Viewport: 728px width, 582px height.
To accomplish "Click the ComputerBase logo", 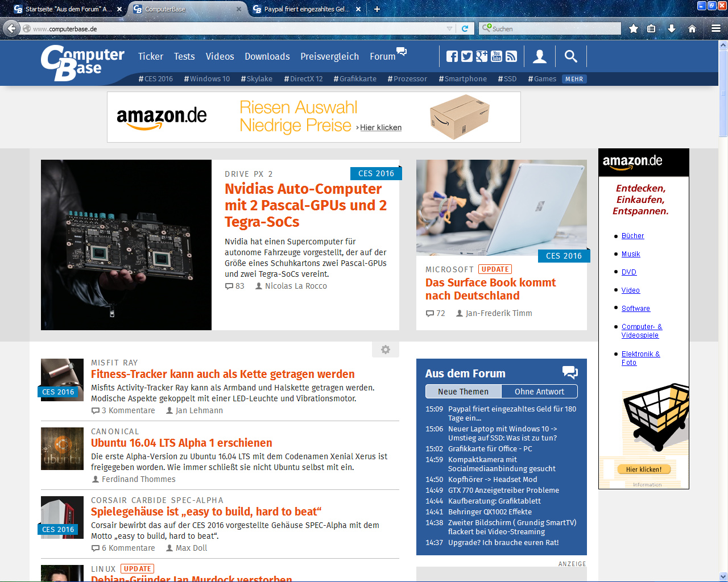I will click(82, 63).
